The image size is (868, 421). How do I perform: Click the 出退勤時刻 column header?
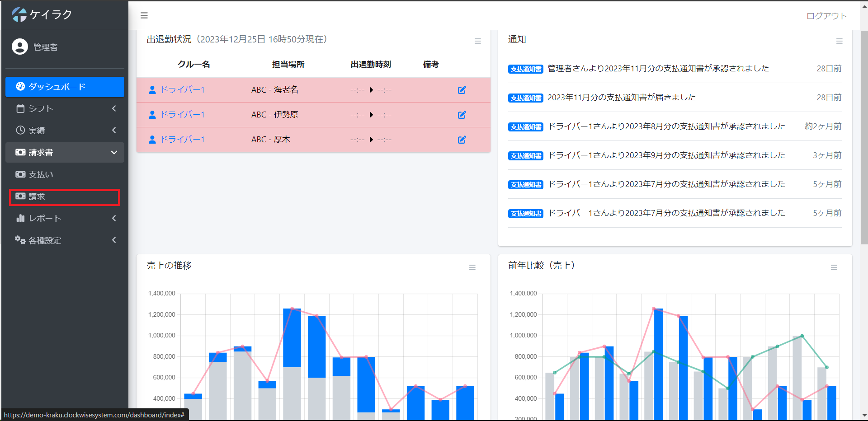(371, 64)
